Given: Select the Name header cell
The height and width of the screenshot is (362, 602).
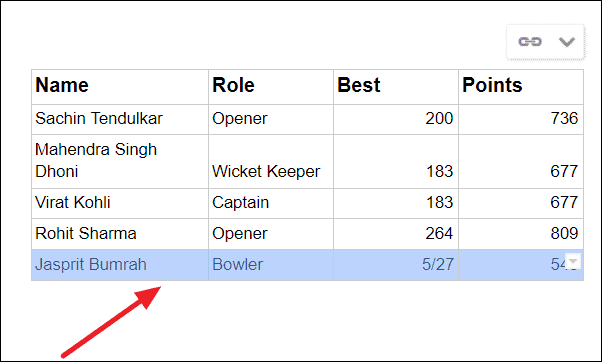Looking at the screenshot, I should pos(120,87).
